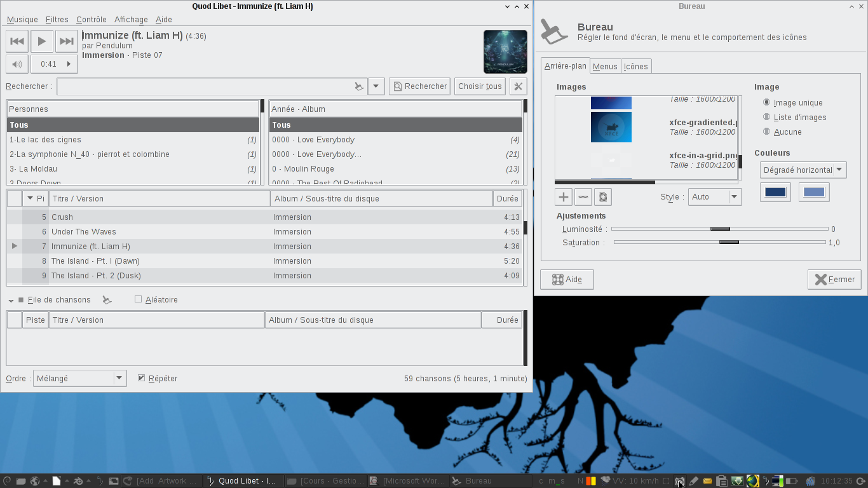Open the mail envelope tray icon
The image size is (868, 488).
pyautogui.click(x=707, y=481)
